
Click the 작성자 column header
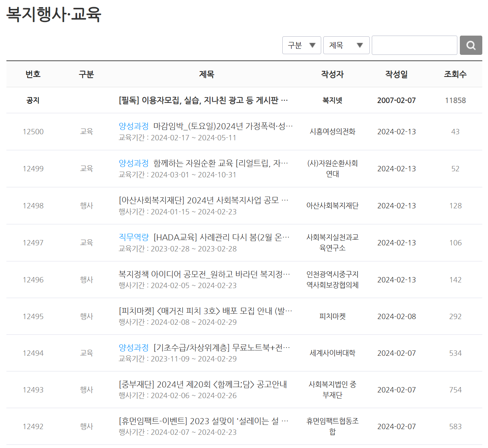click(x=332, y=74)
